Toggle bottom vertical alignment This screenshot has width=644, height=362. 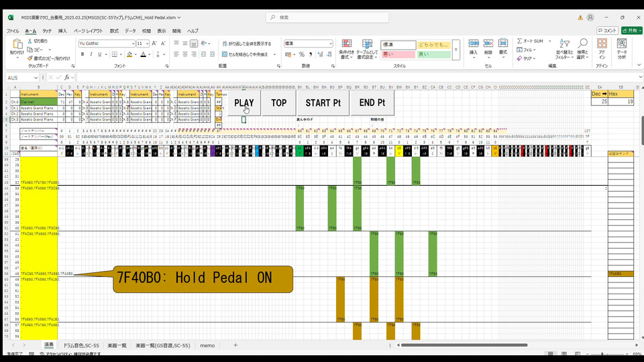pyautogui.click(x=194, y=44)
